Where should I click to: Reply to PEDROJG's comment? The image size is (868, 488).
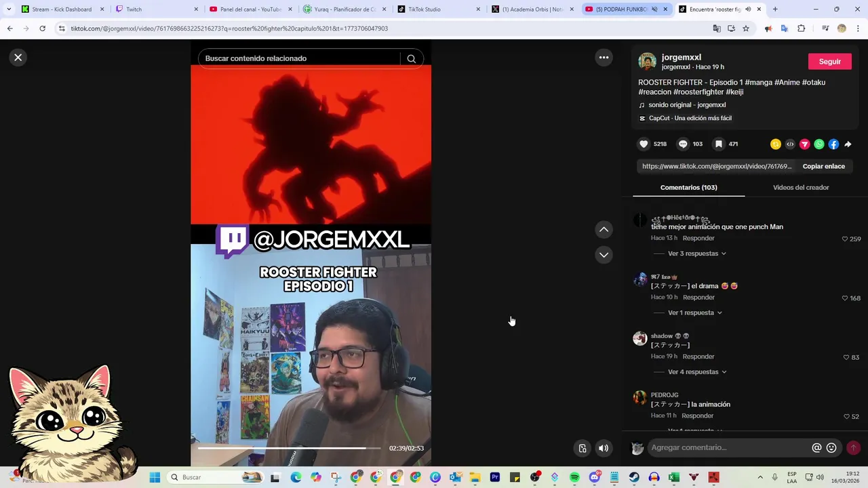[697, 416]
